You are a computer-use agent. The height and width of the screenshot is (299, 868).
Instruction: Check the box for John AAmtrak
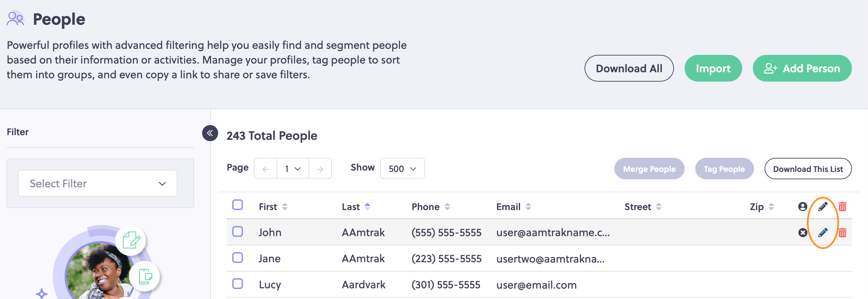pos(238,231)
